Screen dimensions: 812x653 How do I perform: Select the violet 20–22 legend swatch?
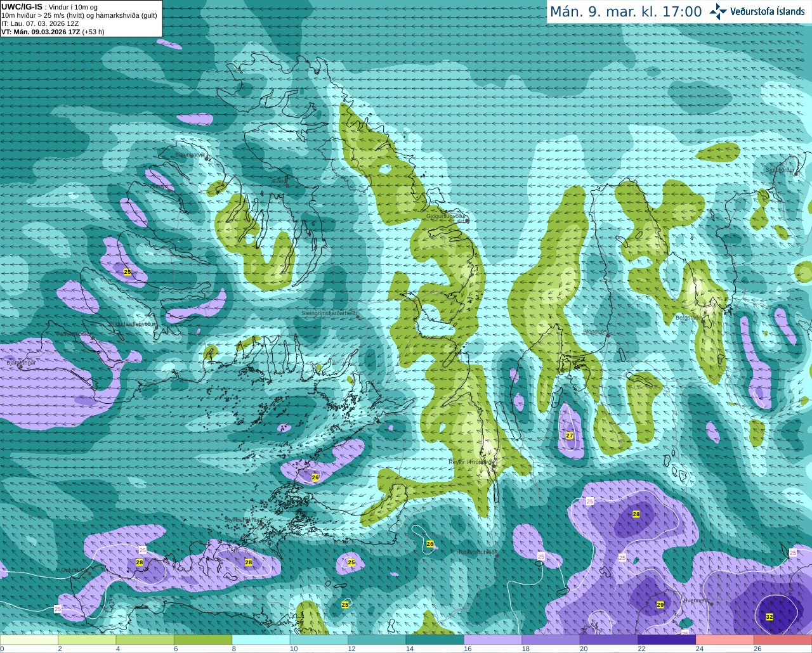(610, 640)
